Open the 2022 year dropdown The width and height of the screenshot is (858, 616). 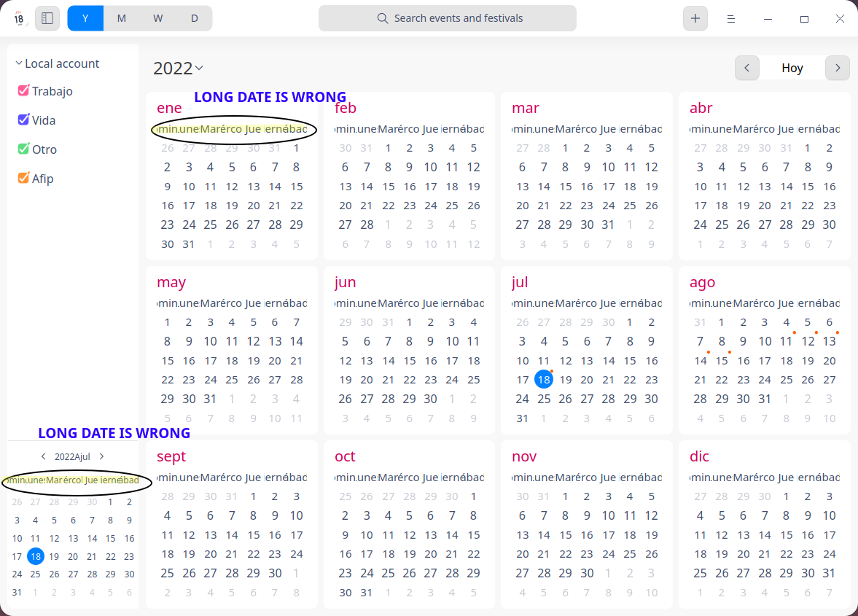click(179, 68)
